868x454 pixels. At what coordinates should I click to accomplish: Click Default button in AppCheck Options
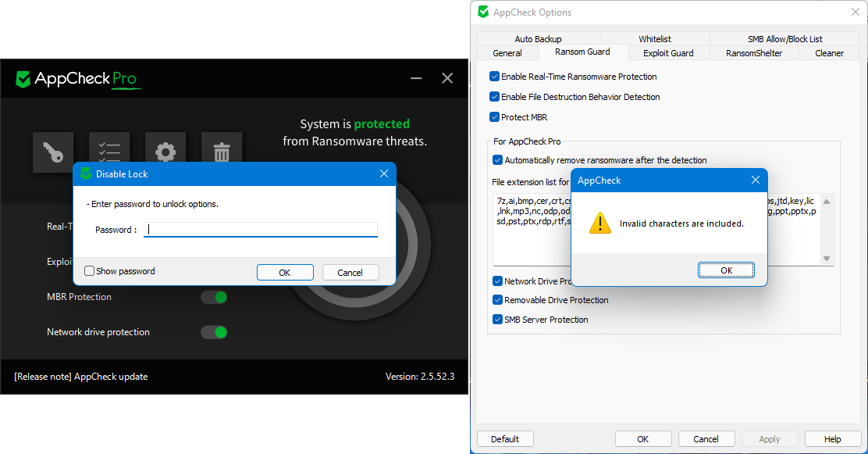point(505,439)
